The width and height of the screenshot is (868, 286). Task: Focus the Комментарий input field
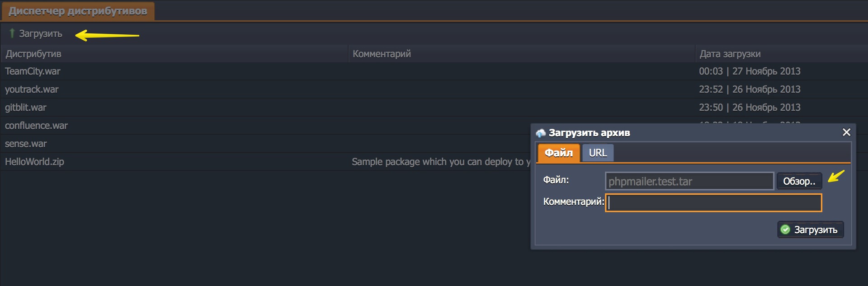[713, 203]
